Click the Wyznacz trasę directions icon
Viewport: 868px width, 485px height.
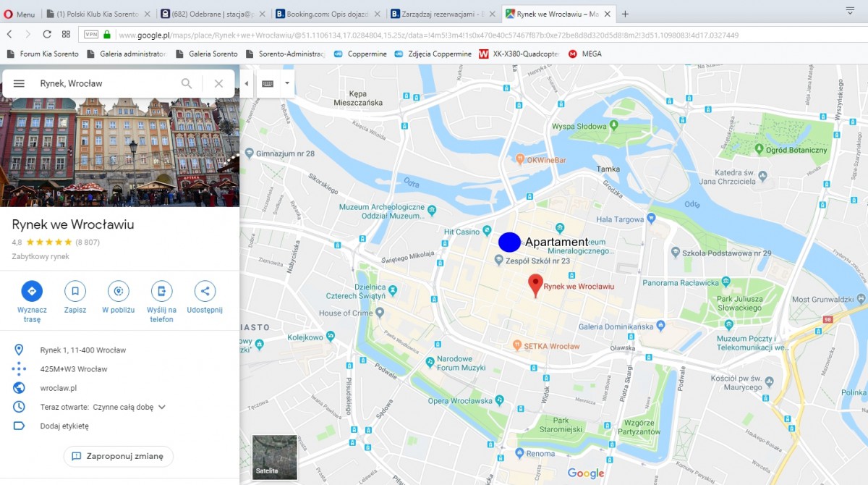click(32, 291)
